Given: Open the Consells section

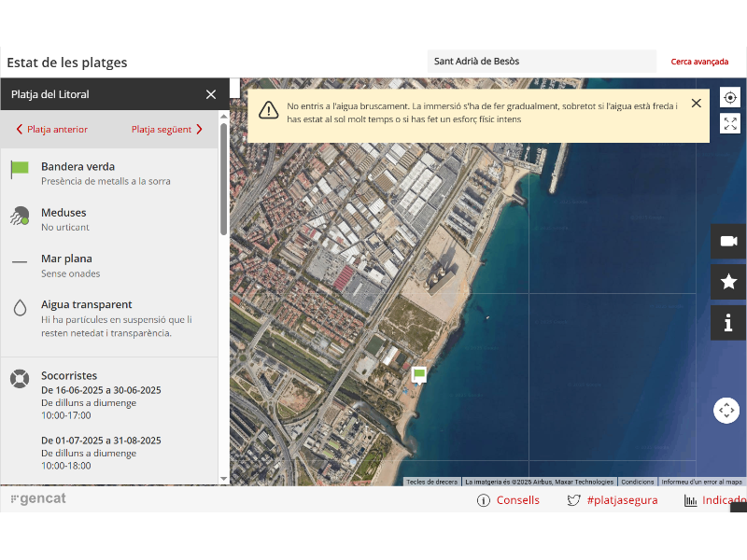Looking at the screenshot, I should (x=509, y=500).
